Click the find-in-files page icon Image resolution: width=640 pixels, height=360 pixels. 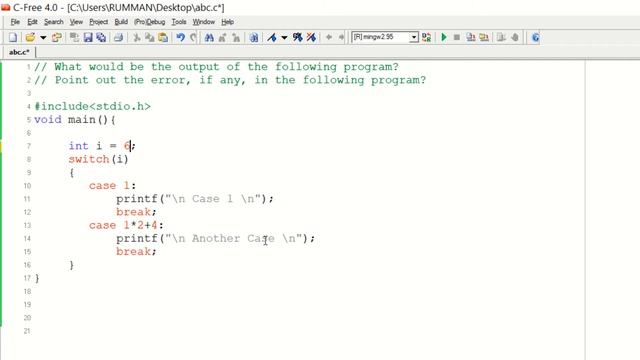click(254, 38)
